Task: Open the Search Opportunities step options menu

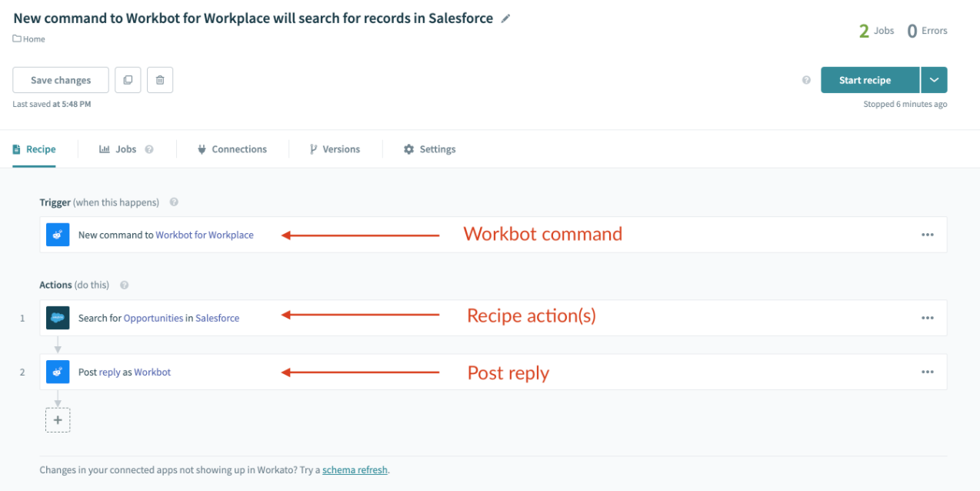Action: tap(928, 317)
